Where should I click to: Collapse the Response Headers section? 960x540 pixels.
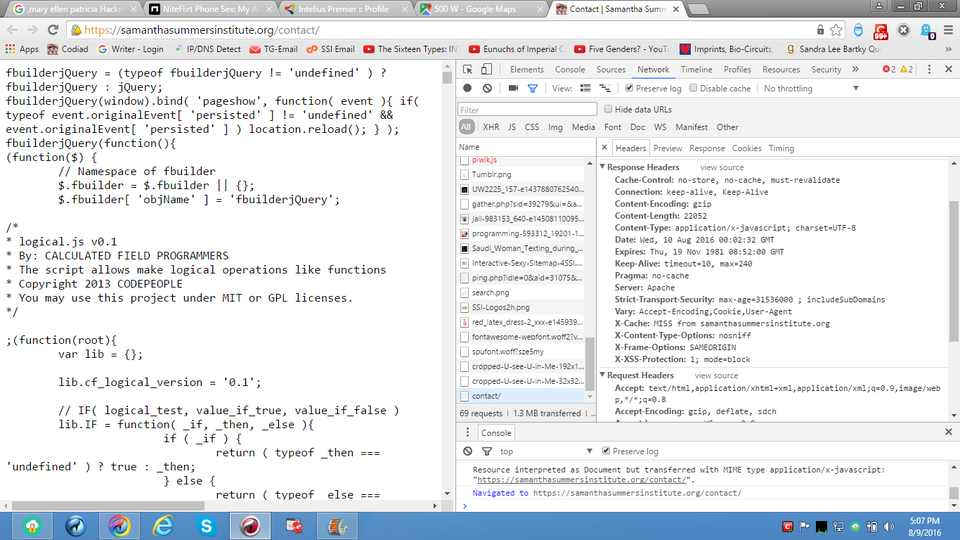pos(603,167)
